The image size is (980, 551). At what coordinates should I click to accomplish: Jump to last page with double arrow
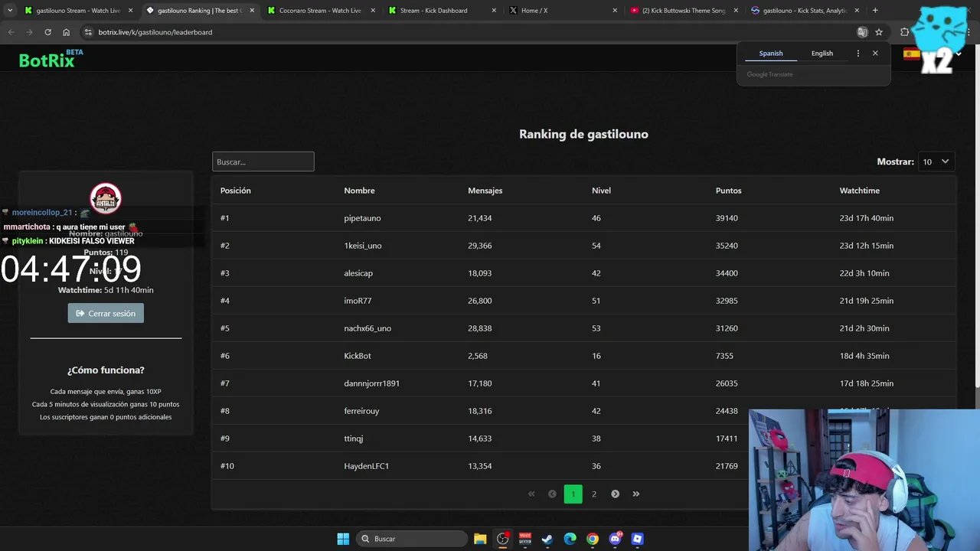pos(635,494)
